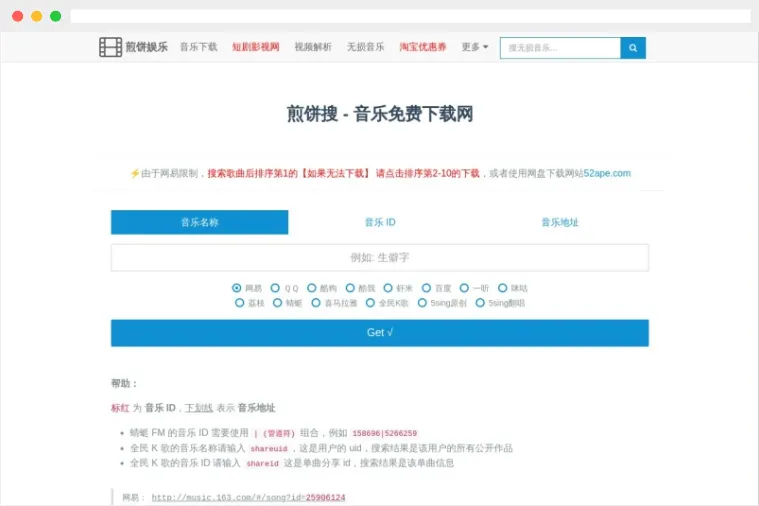Click the shareuid code text

pyautogui.click(x=269, y=448)
